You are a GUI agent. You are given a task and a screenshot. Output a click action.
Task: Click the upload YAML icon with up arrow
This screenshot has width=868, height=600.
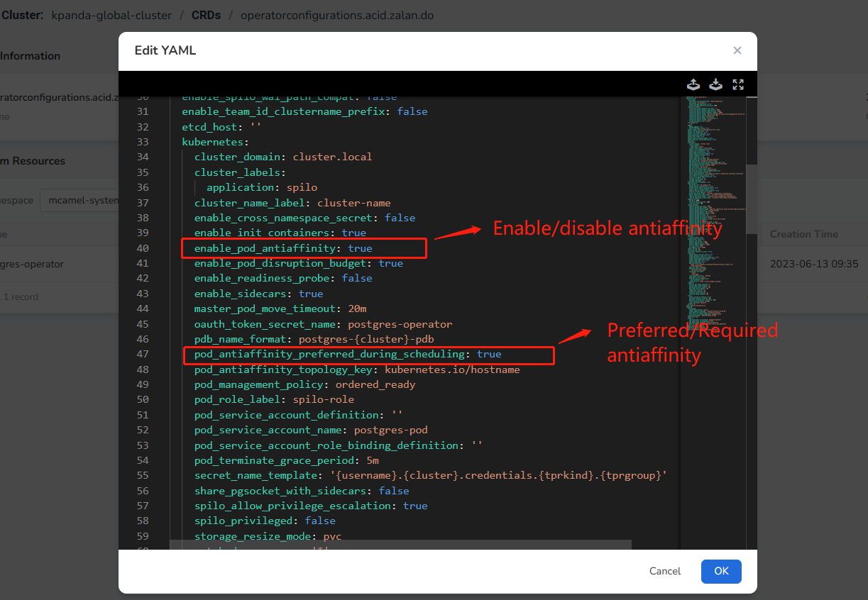(693, 84)
